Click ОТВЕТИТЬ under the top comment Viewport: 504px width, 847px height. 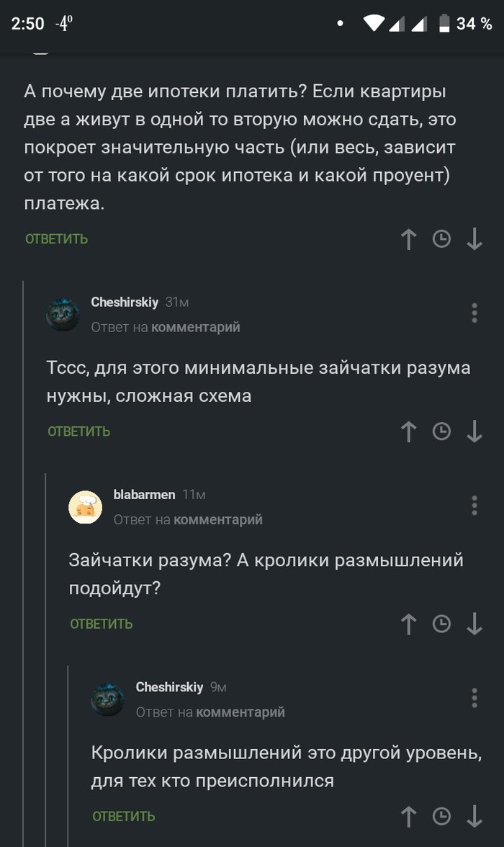coord(55,239)
